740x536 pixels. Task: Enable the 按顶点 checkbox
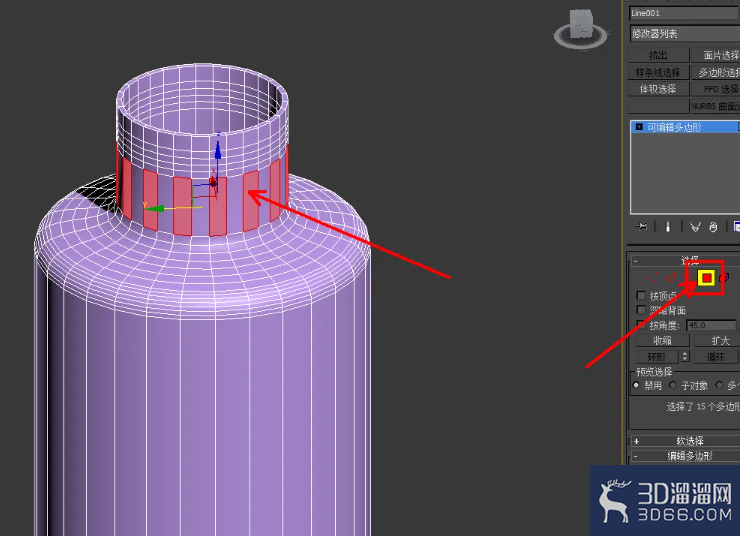pos(641,295)
